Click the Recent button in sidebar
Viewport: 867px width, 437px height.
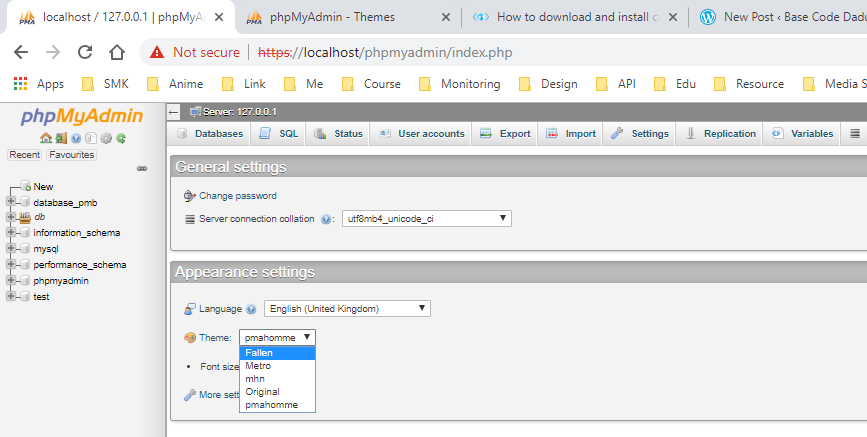point(25,155)
